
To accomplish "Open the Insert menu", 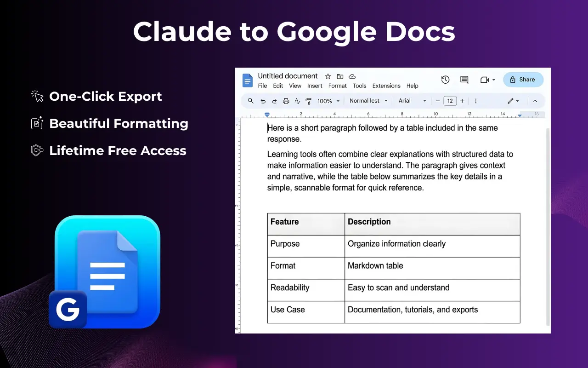I will click(315, 86).
